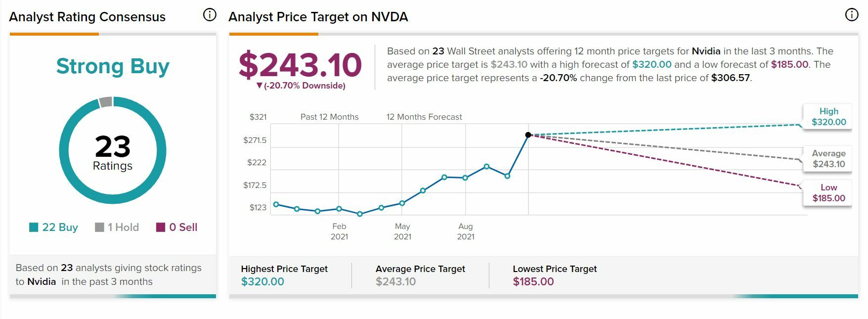Click the Low $185.00 forecast label
This screenshot has height=319, width=868.
coord(828,193)
